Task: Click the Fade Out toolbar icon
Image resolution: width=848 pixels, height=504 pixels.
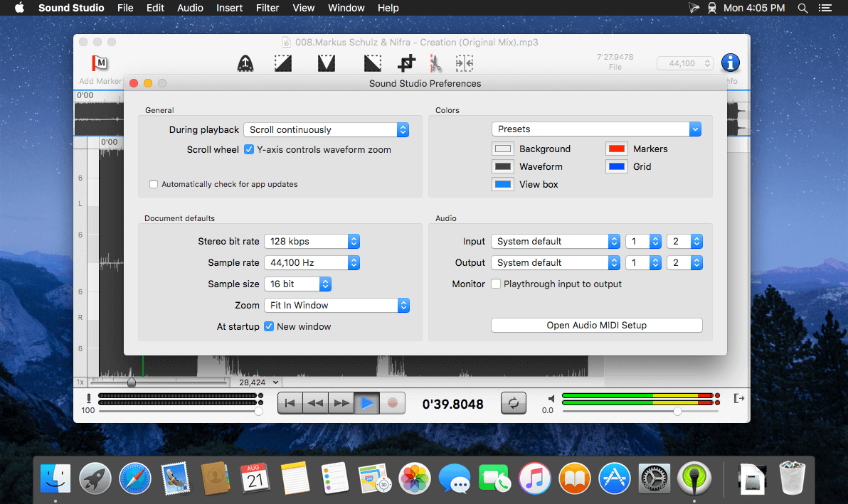Action: click(372, 63)
